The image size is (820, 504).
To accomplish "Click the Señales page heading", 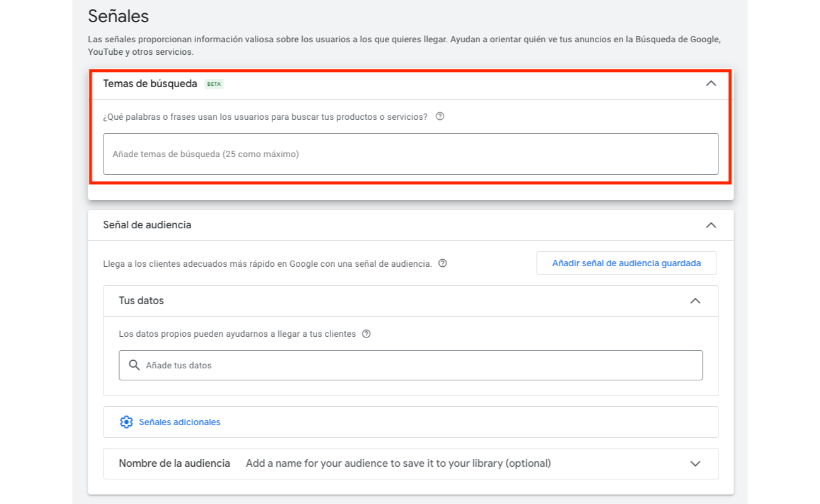I will click(x=119, y=16).
